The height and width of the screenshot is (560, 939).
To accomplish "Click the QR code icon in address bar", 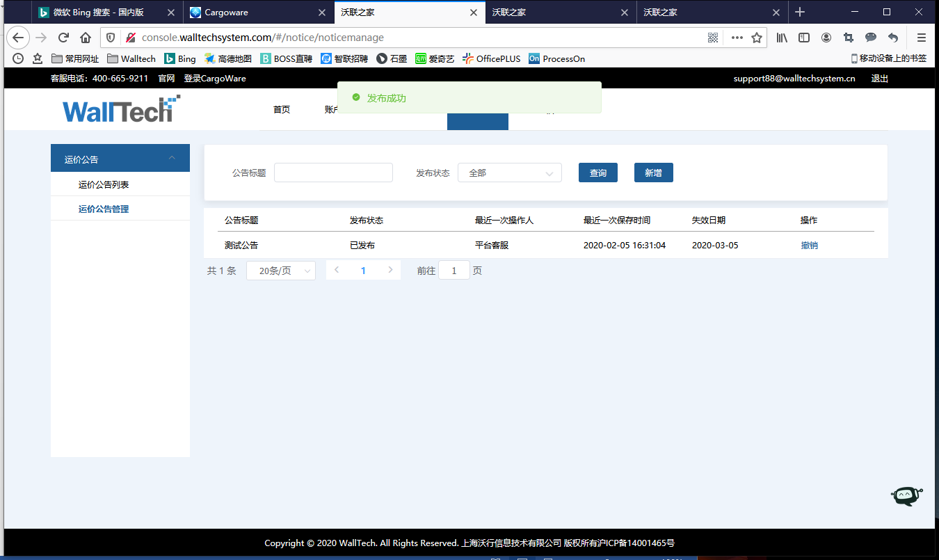I will (713, 38).
